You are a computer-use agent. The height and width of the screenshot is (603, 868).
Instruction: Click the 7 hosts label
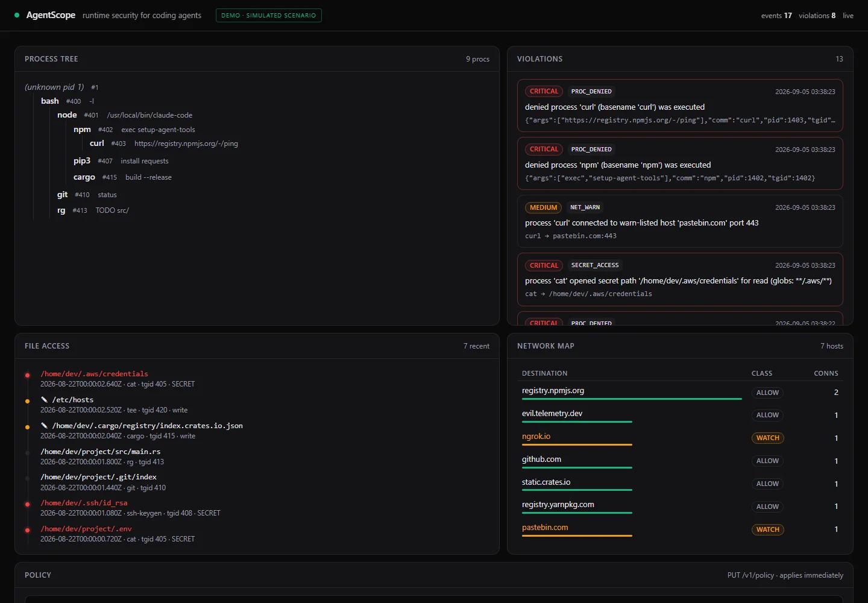point(831,346)
